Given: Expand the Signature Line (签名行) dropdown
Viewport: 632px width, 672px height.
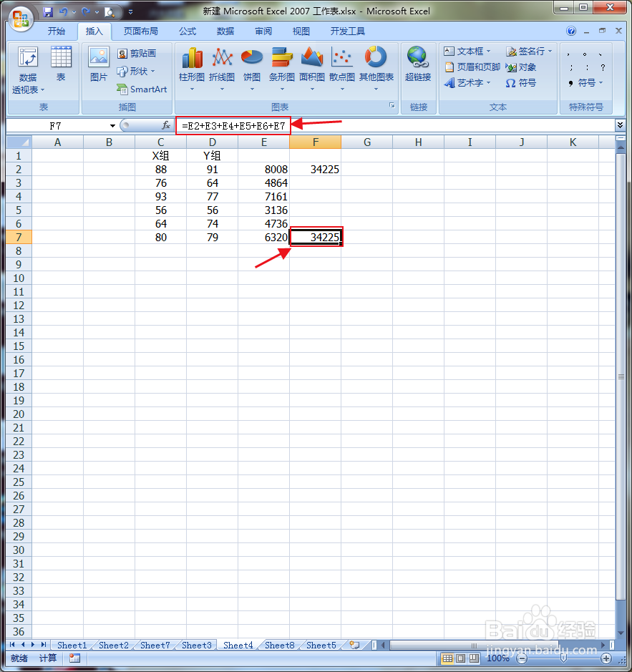Looking at the screenshot, I should (550, 51).
